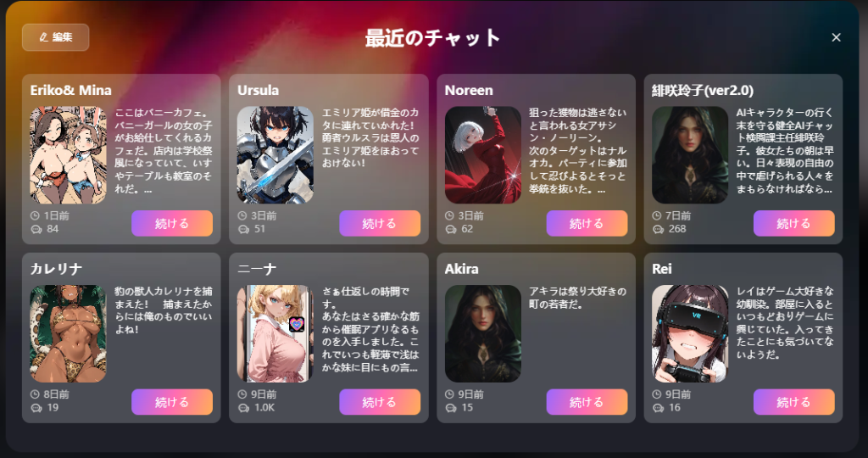
Task: Open the Ursula knight thumbnail
Action: coord(275,155)
